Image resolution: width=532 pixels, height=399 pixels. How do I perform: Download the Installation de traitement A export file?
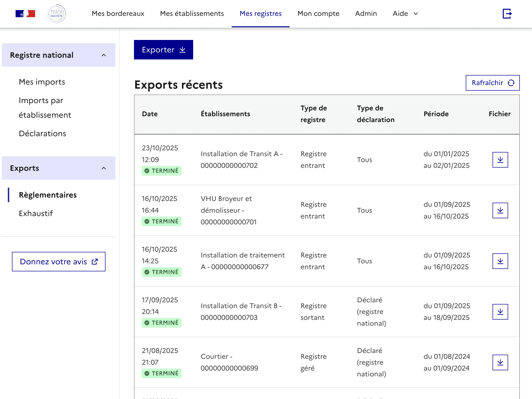500,261
